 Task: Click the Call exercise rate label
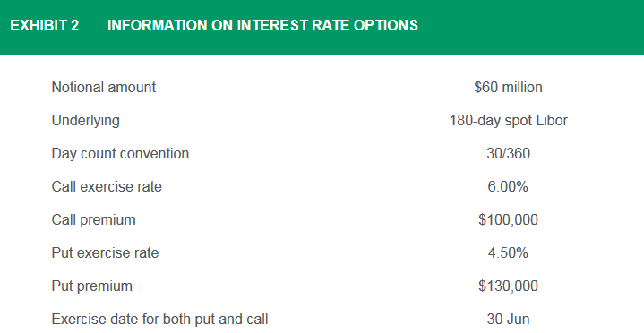coord(107,187)
